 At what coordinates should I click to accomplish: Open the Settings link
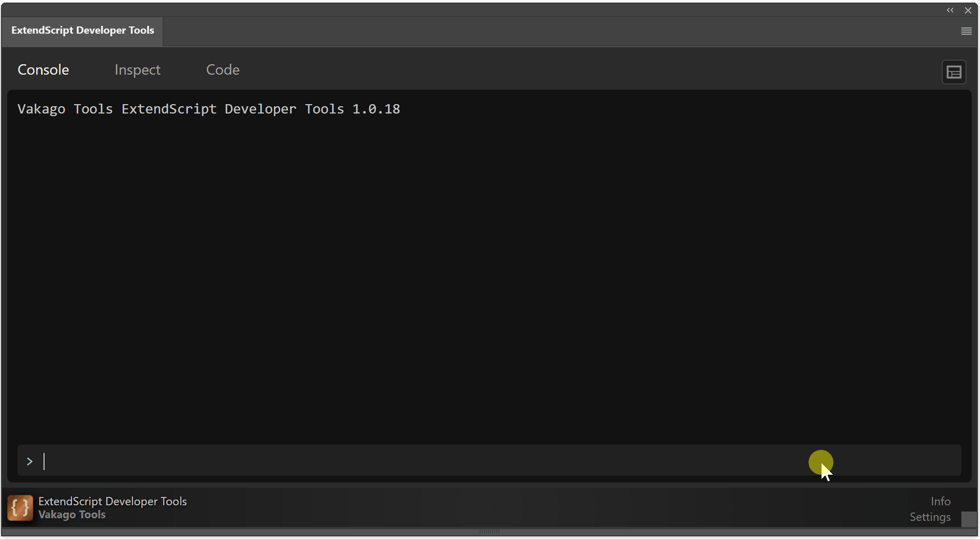(930, 517)
